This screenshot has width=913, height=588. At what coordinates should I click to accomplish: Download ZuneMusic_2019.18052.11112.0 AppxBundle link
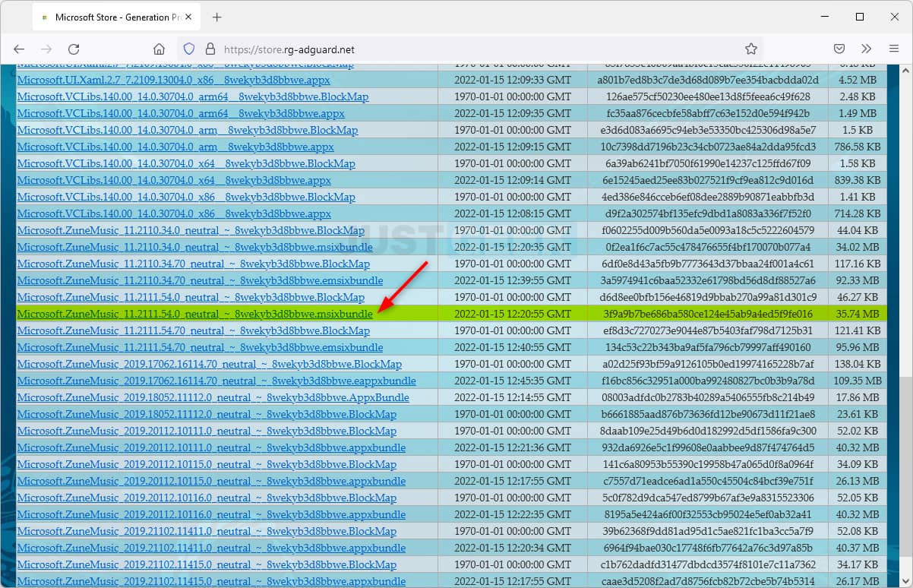(x=213, y=397)
